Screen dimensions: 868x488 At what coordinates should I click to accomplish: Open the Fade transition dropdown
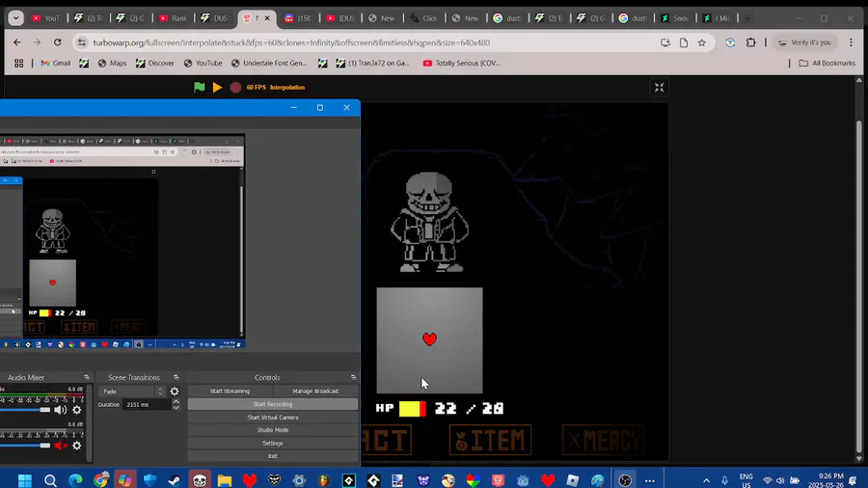coord(133,392)
